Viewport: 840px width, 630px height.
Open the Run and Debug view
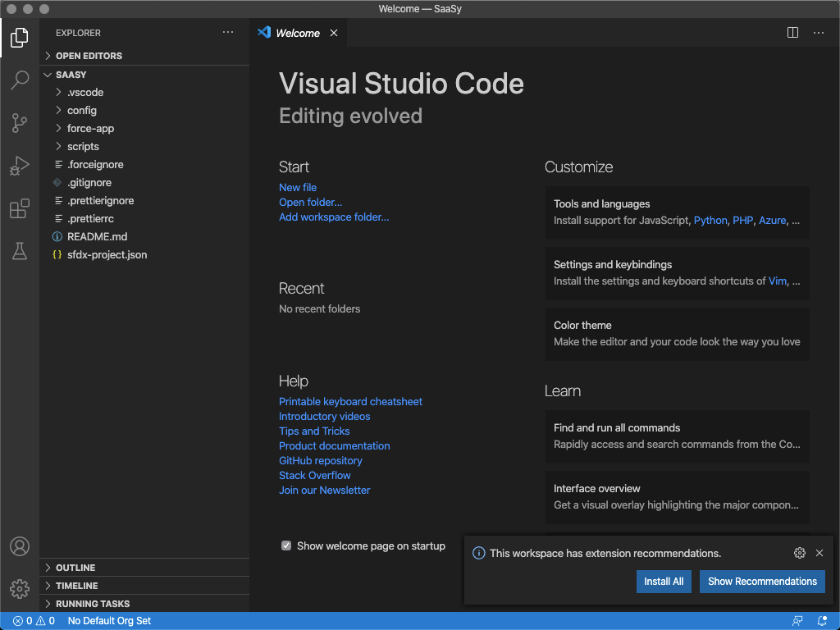[x=20, y=167]
